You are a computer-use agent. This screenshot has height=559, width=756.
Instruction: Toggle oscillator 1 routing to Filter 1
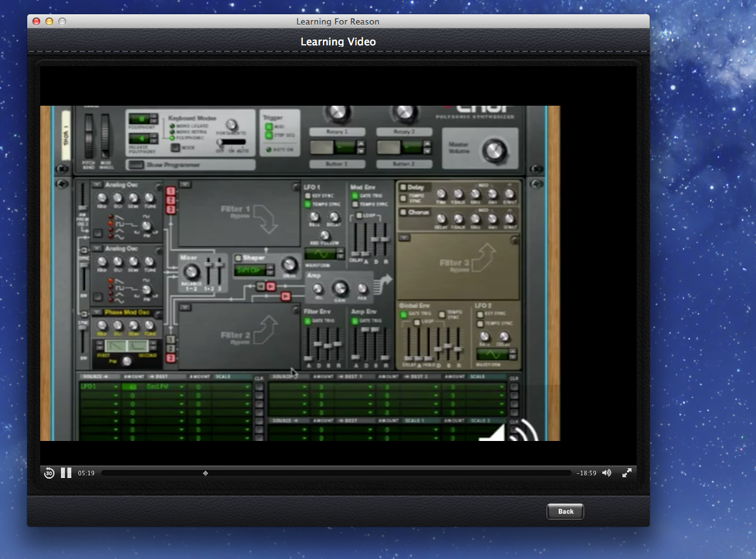pos(170,191)
